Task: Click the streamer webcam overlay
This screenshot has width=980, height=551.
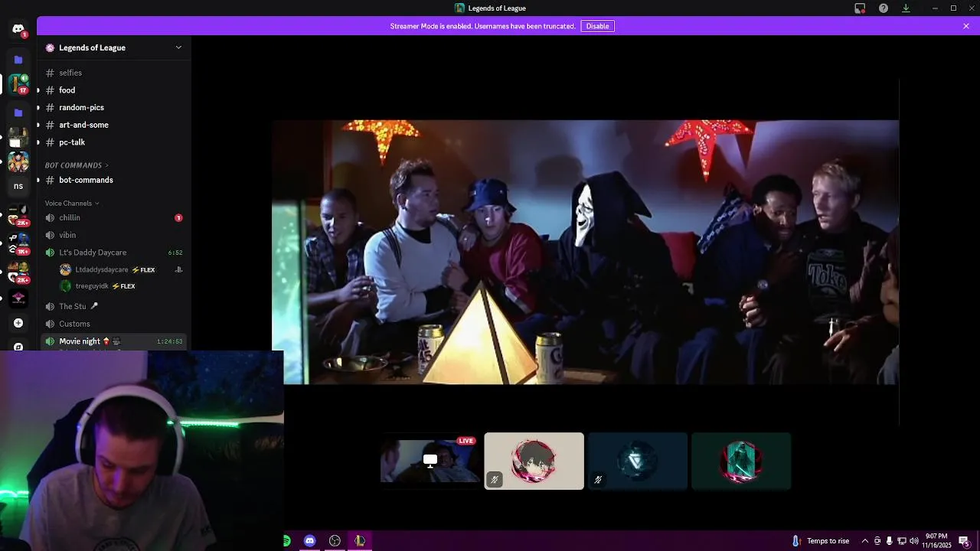Action: (142, 451)
